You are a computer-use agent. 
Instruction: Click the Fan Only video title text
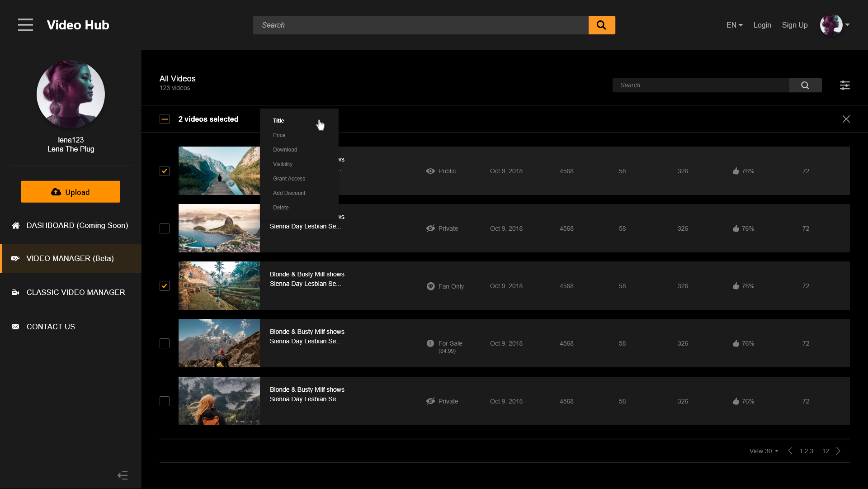point(307,279)
